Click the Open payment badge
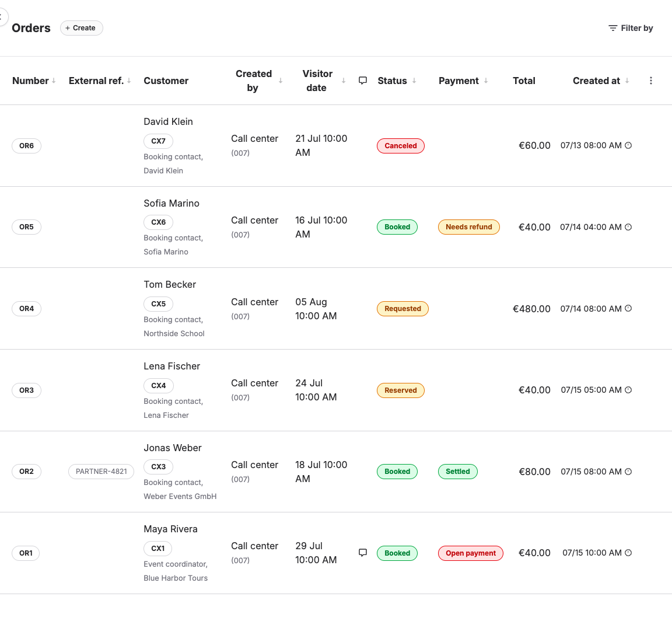Image resolution: width=672 pixels, height=642 pixels. coord(471,553)
